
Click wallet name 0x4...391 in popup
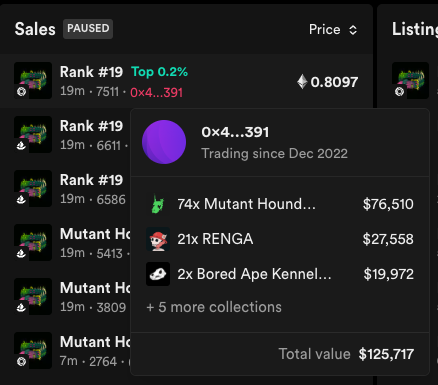point(235,132)
